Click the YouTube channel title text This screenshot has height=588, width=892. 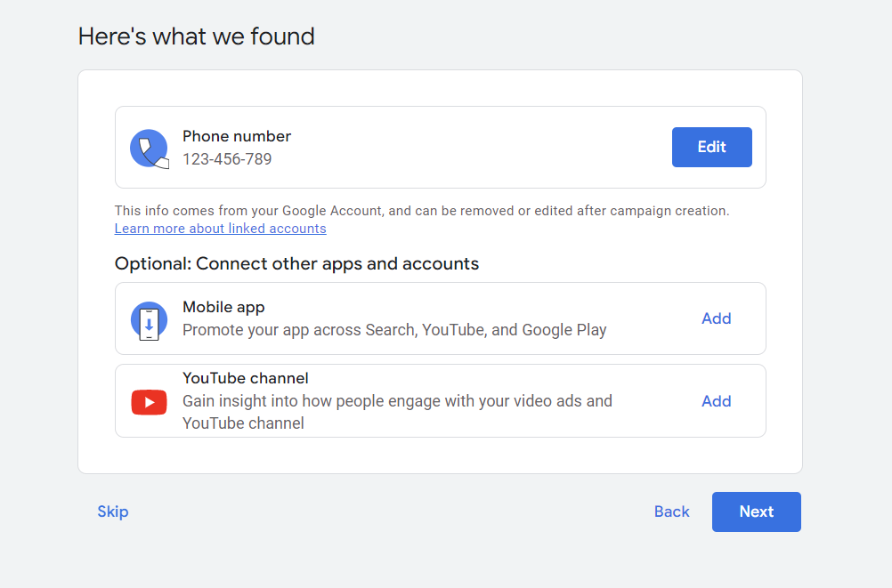tap(246, 378)
